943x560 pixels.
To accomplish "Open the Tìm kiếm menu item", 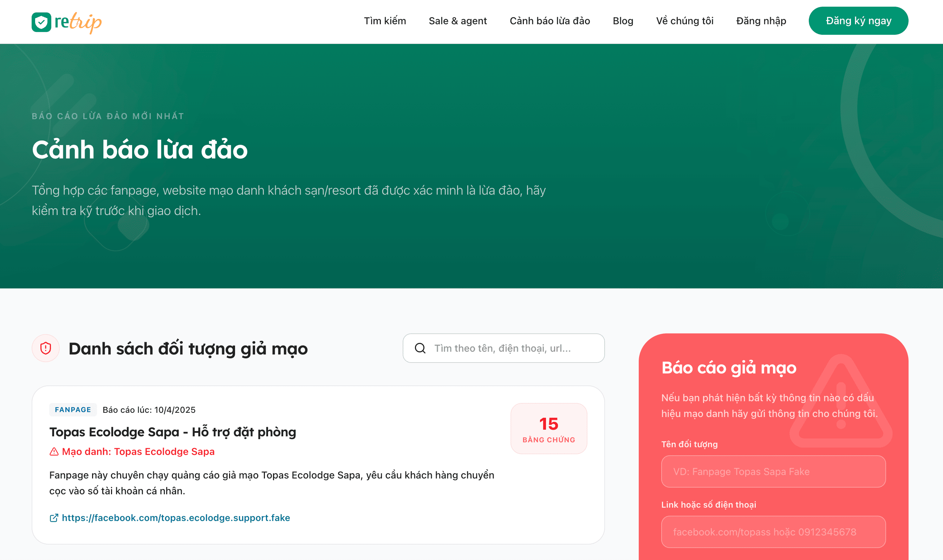I will [385, 21].
